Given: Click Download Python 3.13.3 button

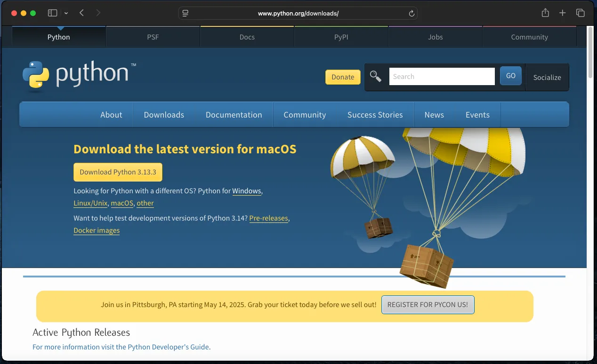Looking at the screenshot, I should (118, 172).
